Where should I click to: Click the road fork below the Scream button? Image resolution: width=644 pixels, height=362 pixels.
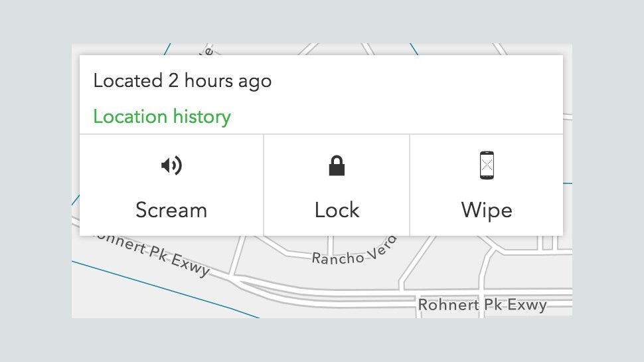tap(234, 276)
